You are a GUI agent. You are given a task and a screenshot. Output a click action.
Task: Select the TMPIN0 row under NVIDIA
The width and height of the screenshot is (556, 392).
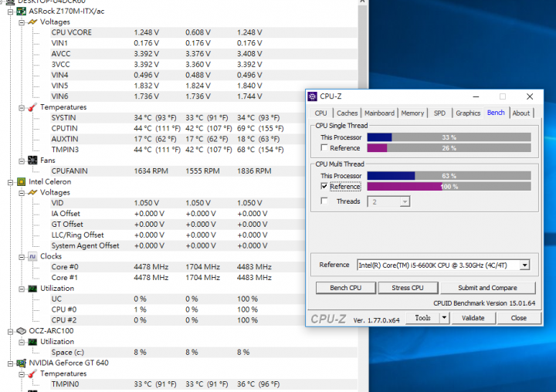point(204,384)
